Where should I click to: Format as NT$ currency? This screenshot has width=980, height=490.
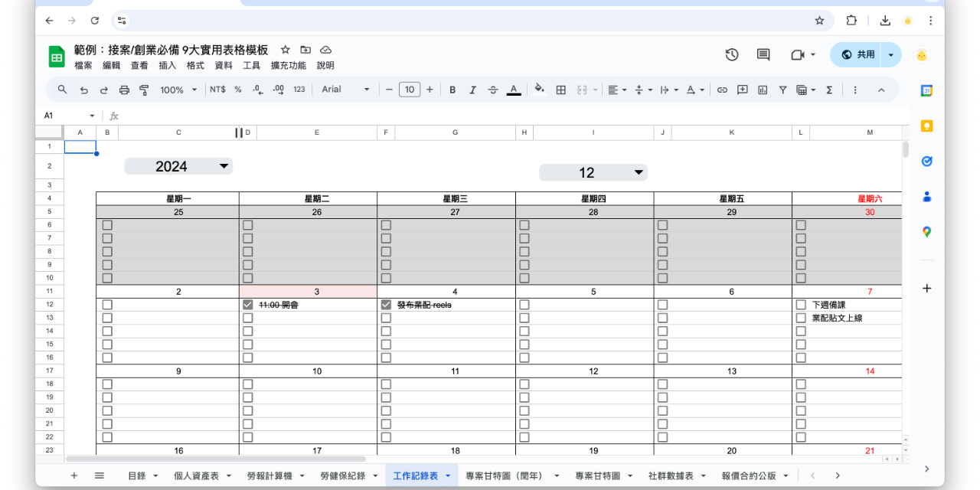click(217, 90)
